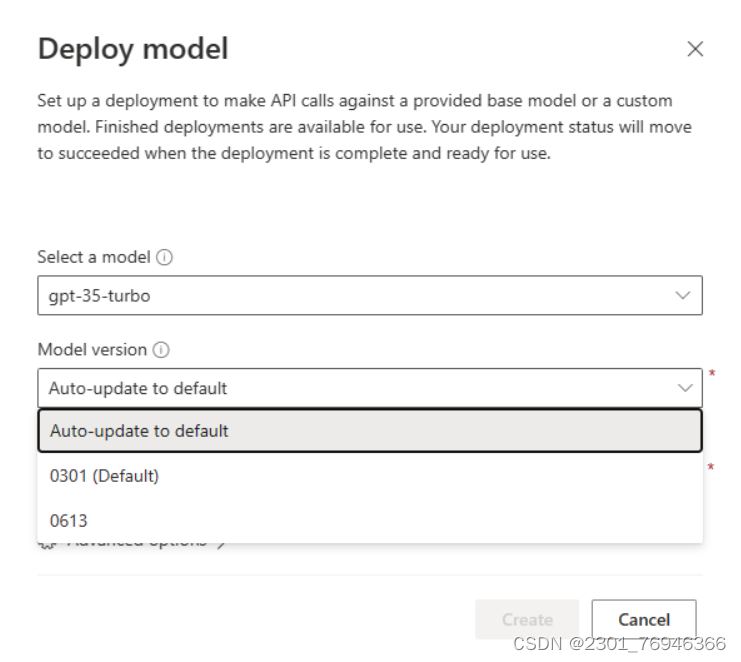Collapse the Model version dropdown
Screen dimensions: 741x662
point(370,388)
